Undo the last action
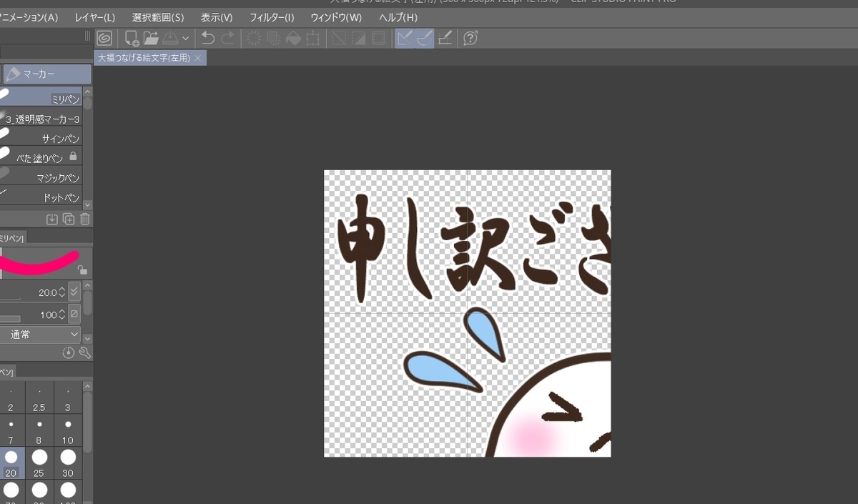 point(208,38)
